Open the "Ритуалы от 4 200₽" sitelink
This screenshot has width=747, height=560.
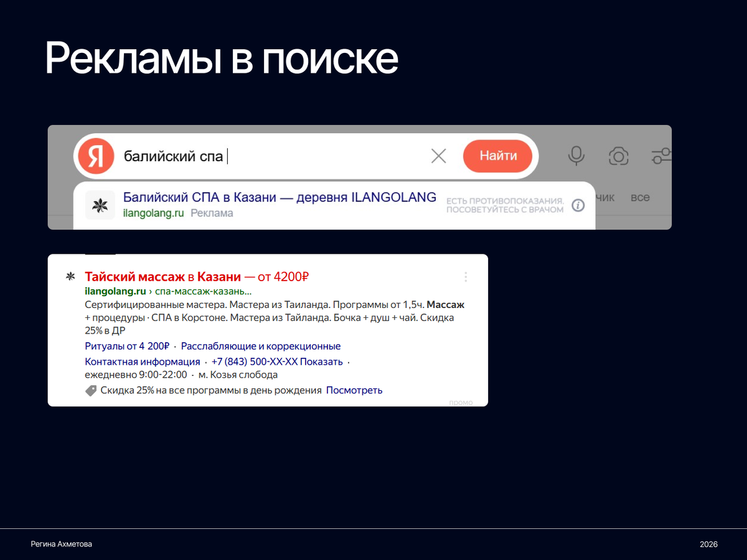coord(127,346)
